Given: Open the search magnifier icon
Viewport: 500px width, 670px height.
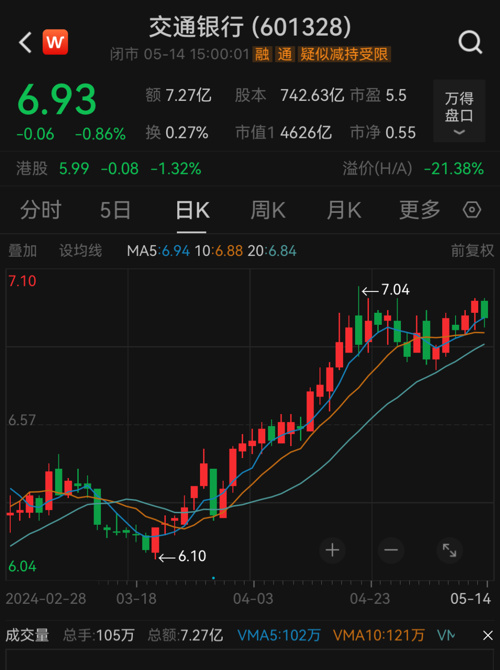Looking at the screenshot, I should [x=470, y=42].
